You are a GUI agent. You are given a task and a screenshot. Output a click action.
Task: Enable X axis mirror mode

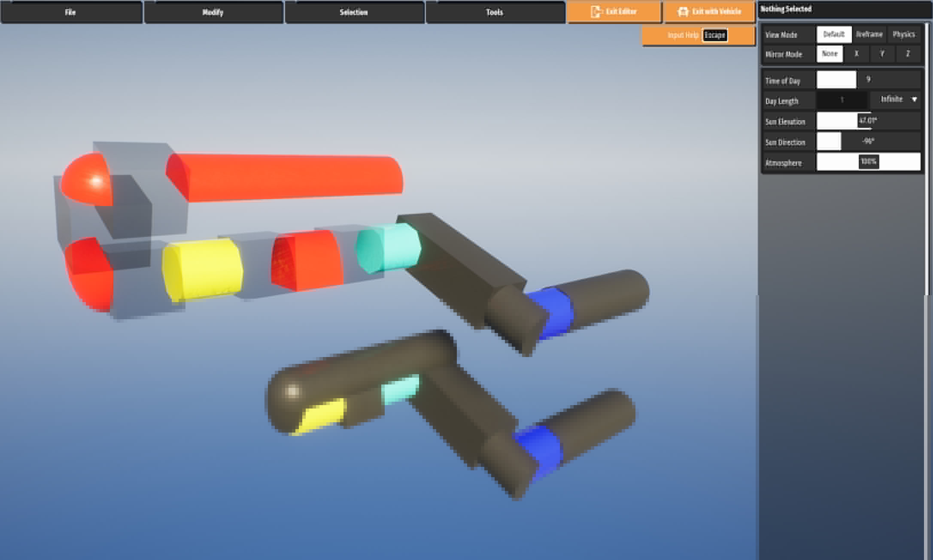click(x=857, y=54)
